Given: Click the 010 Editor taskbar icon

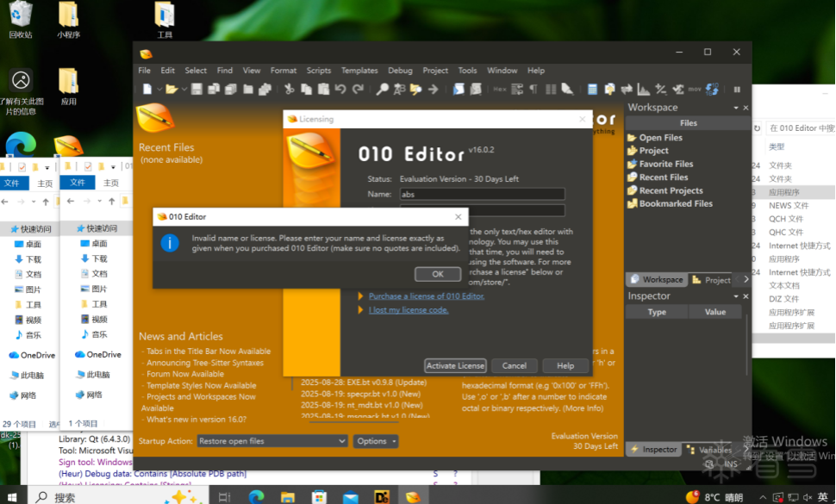Looking at the screenshot, I should tap(413, 497).
